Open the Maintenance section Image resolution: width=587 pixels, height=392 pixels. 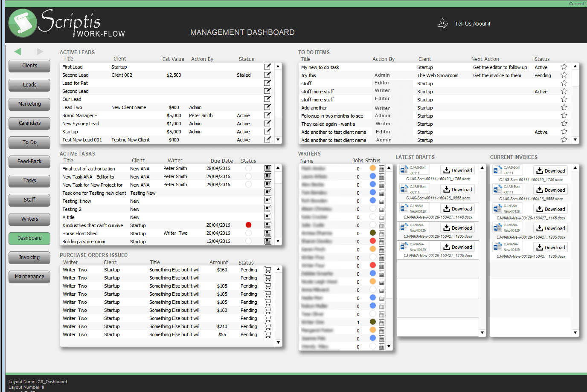tap(29, 277)
